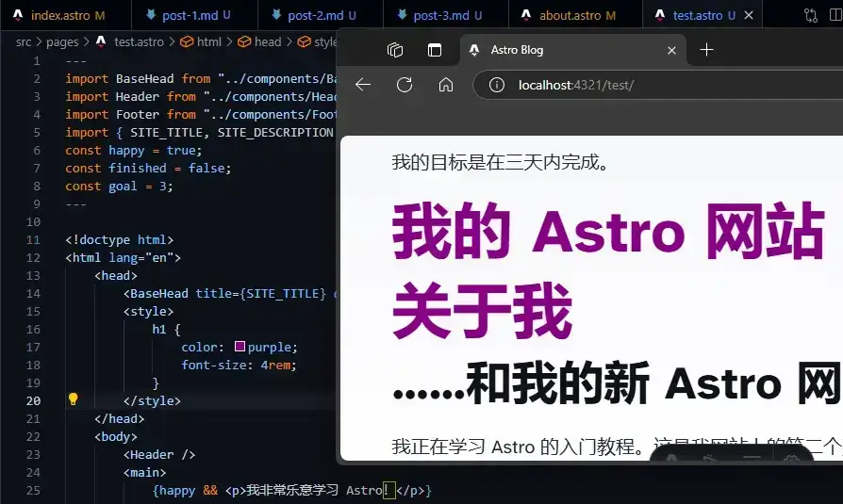Click the '<!doctype html>' code line
This screenshot has width=843, height=504.
(x=120, y=239)
